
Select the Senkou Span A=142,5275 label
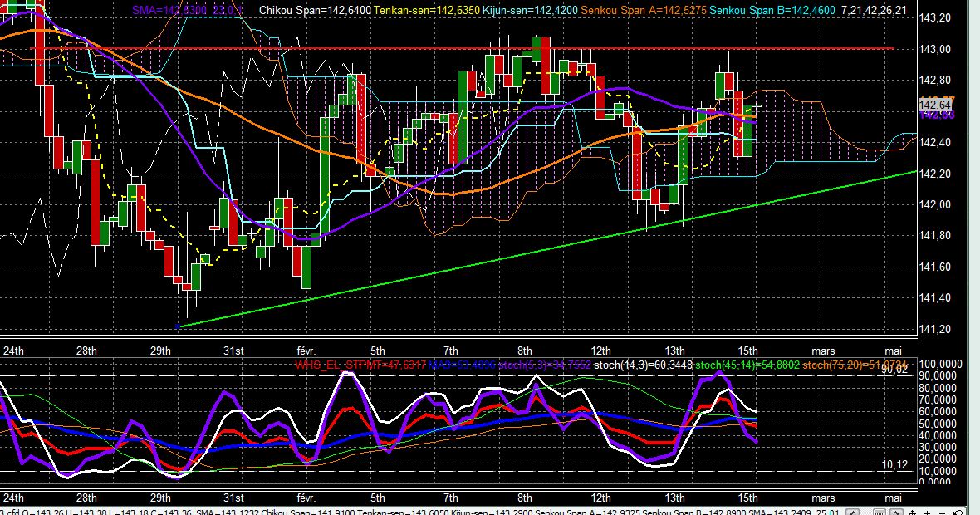[x=644, y=11]
